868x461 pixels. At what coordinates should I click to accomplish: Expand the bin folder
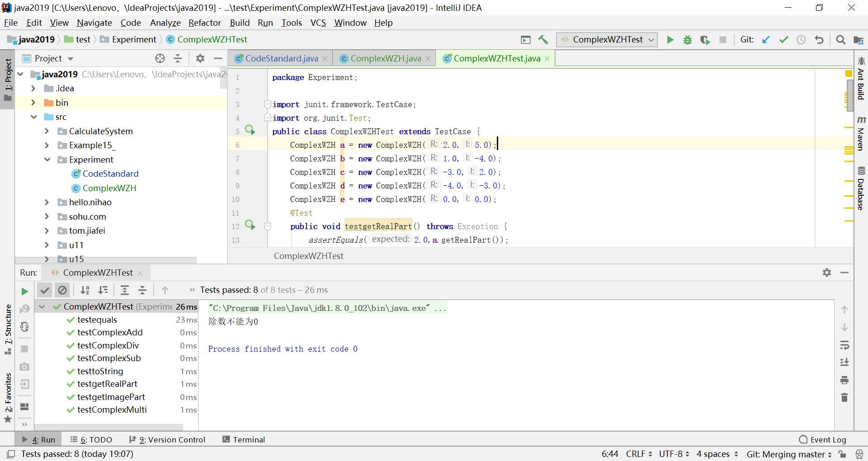coord(33,103)
